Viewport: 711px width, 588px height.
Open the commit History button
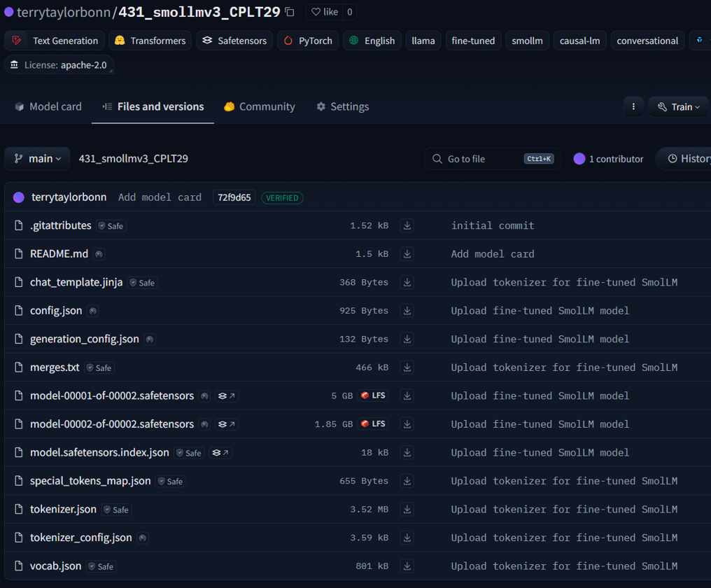pos(684,158)
